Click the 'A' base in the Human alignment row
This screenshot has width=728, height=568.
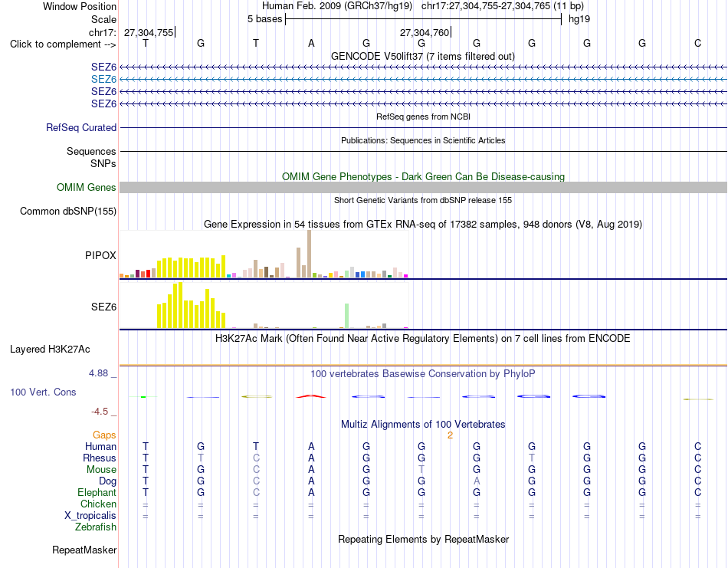tap(311, 446)
